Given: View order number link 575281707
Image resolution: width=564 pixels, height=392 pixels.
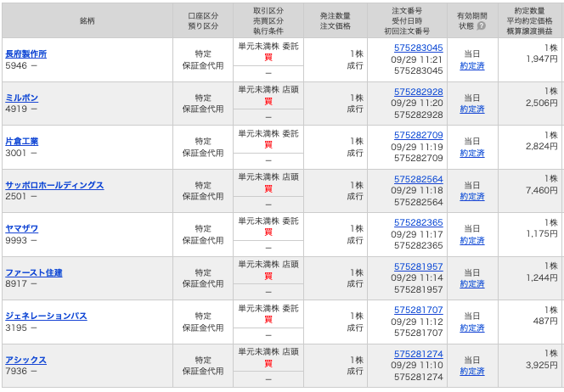Looking at the screenshot, I should point(419,311).
